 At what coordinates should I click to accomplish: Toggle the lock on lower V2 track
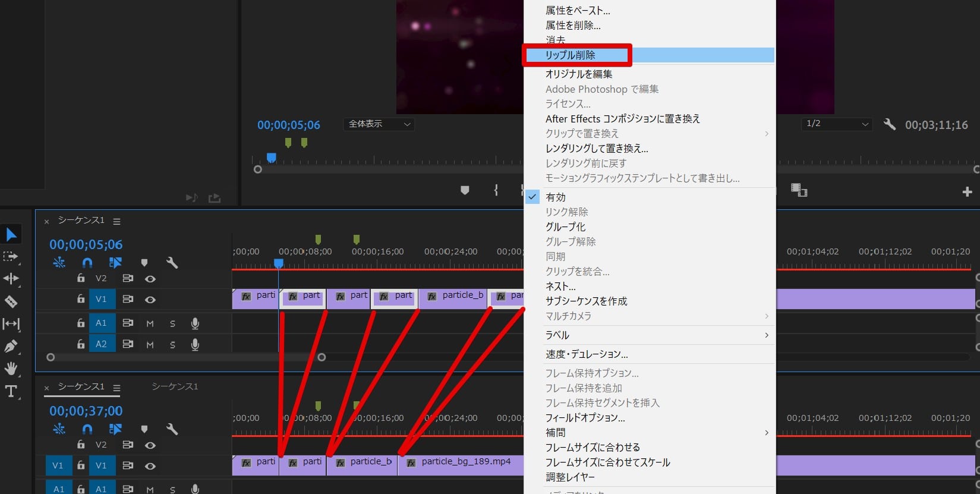tap(81, 444)
